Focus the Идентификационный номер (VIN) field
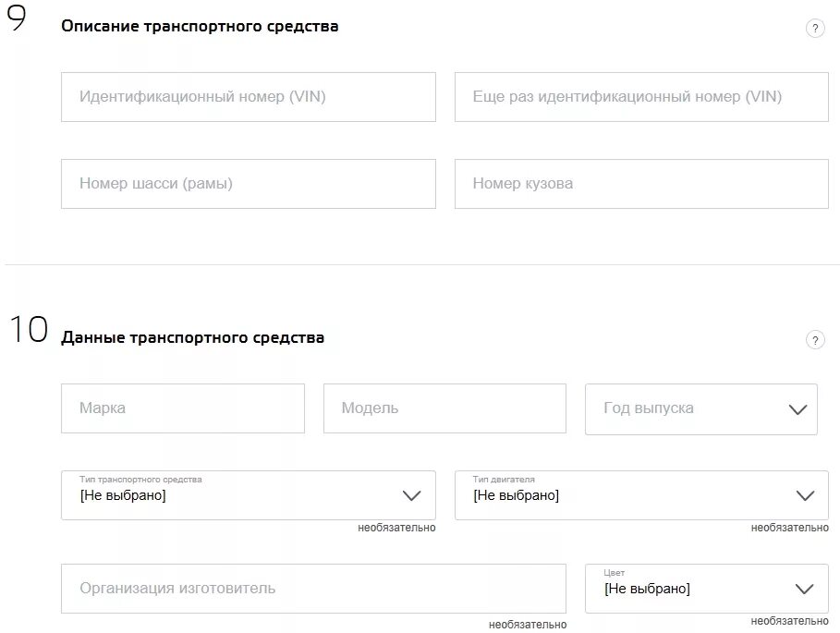 coord(248,97)
